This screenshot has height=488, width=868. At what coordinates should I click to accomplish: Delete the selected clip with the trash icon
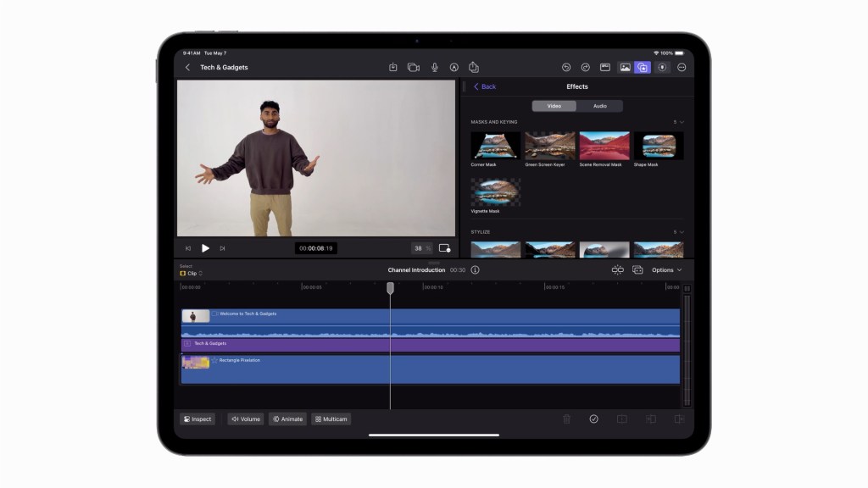coord(565,419)
